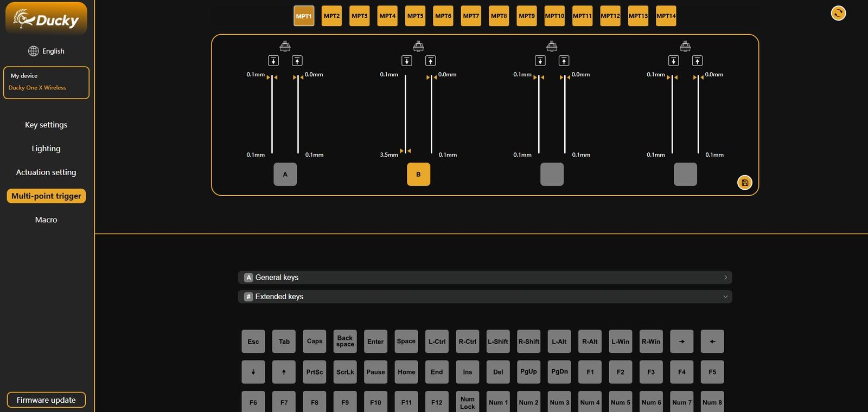Choose the R-Win key

[651, 342]
